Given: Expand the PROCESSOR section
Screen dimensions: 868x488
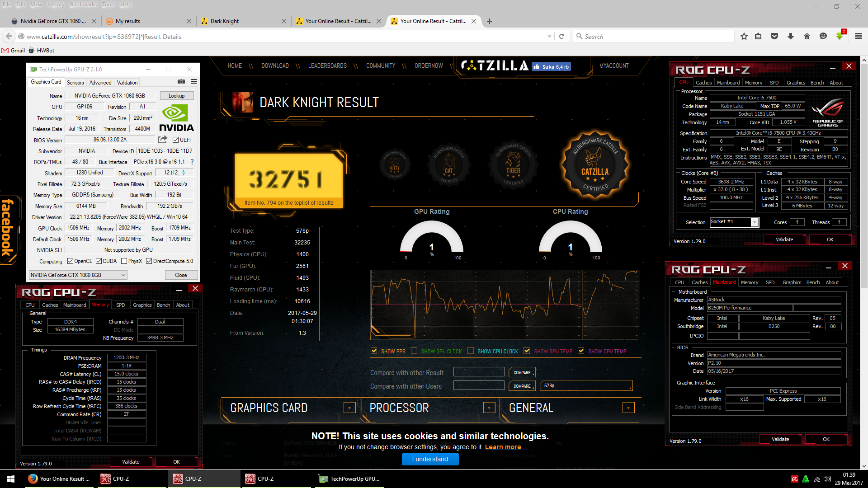Looking at the screenshot, I should pos(489,408).
